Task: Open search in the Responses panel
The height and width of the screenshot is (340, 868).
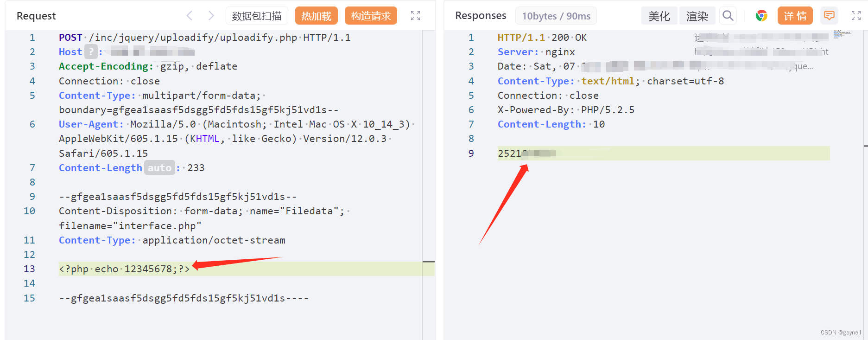Action: point(728,16)
